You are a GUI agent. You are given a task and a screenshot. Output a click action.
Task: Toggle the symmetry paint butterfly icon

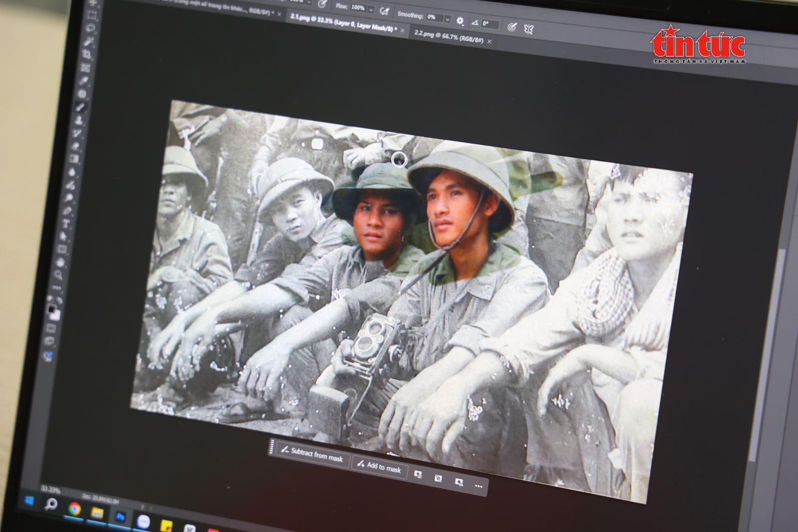click(x=529, y=29)
